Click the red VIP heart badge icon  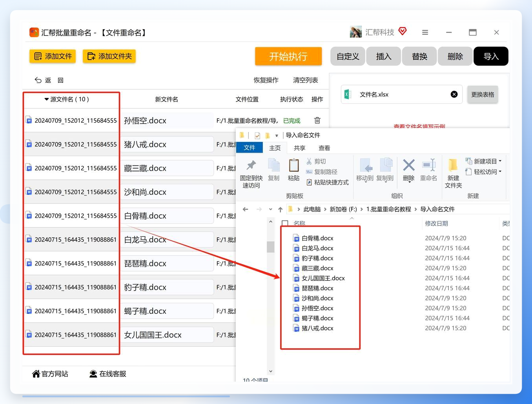(x=403, y=31)
